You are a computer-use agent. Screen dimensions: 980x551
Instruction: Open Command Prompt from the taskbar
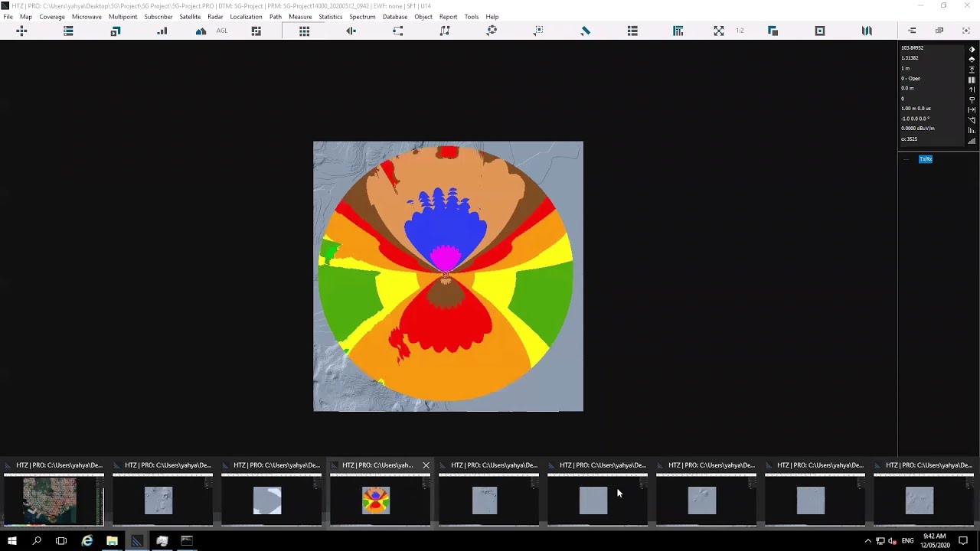(186, 541)
